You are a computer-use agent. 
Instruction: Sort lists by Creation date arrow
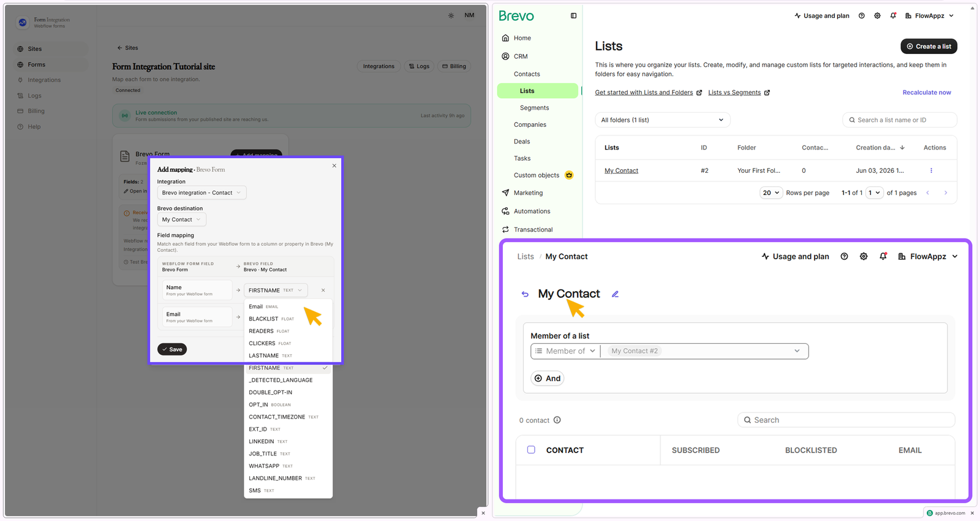click(902, 148)
